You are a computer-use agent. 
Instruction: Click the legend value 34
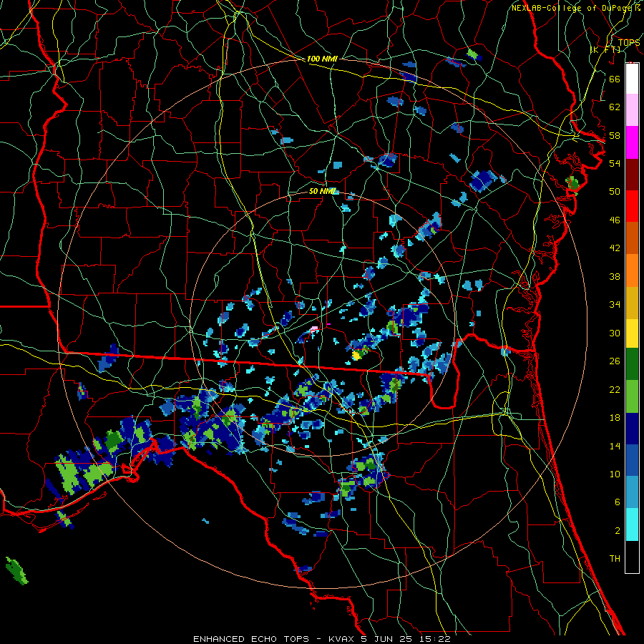615,305
